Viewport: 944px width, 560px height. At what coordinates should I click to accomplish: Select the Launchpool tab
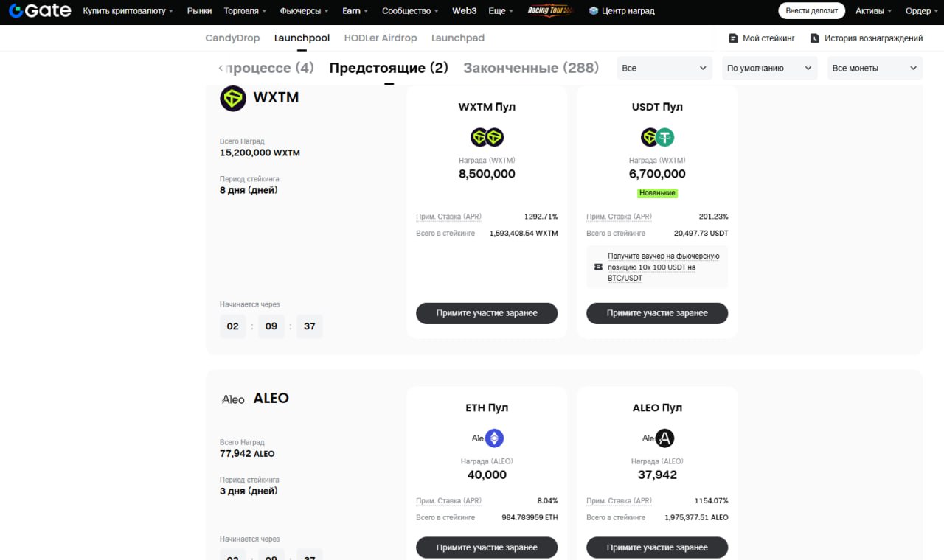(302, 38)
